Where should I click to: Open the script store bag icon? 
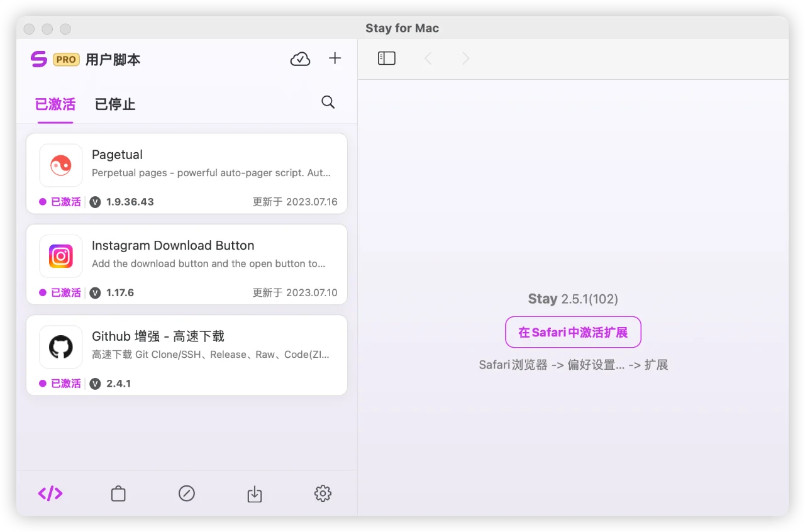pyautogui.click(x=118, y=494)
